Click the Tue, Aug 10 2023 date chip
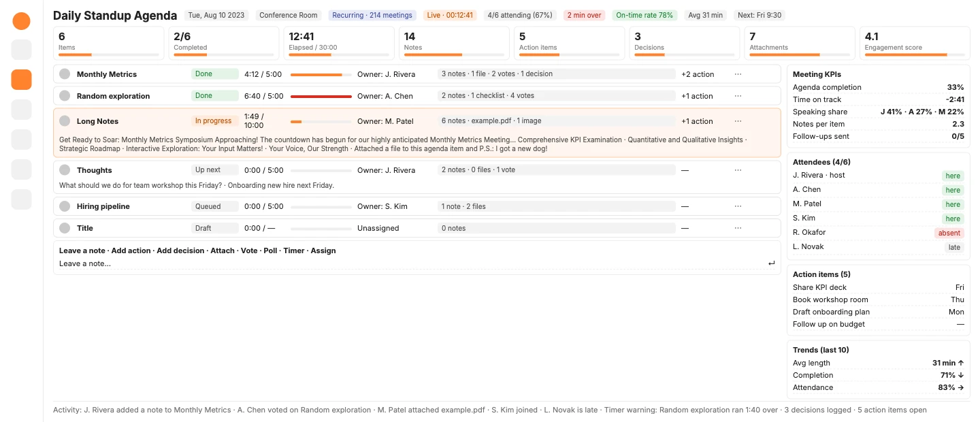980x422 pixels. coord(217,15)
